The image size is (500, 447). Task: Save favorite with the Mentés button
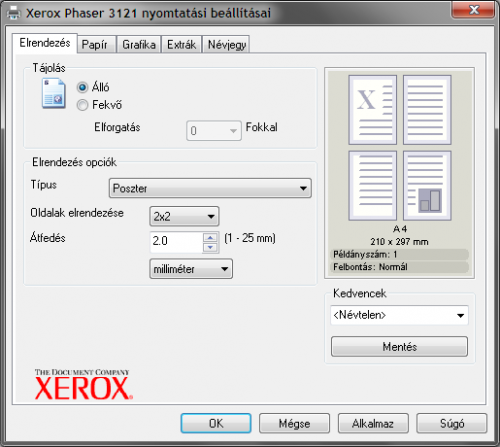point(399,347)
